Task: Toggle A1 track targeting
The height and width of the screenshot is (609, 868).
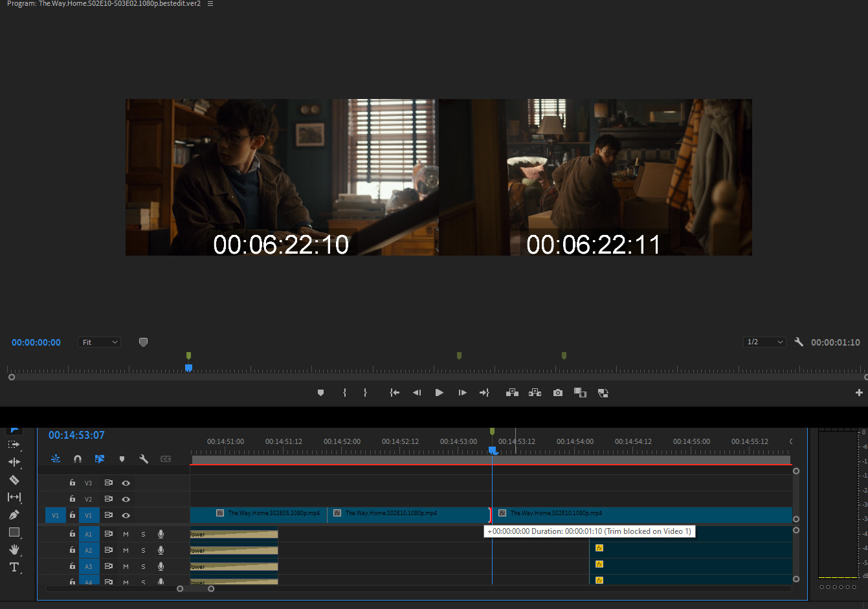Action: [89, 534]
